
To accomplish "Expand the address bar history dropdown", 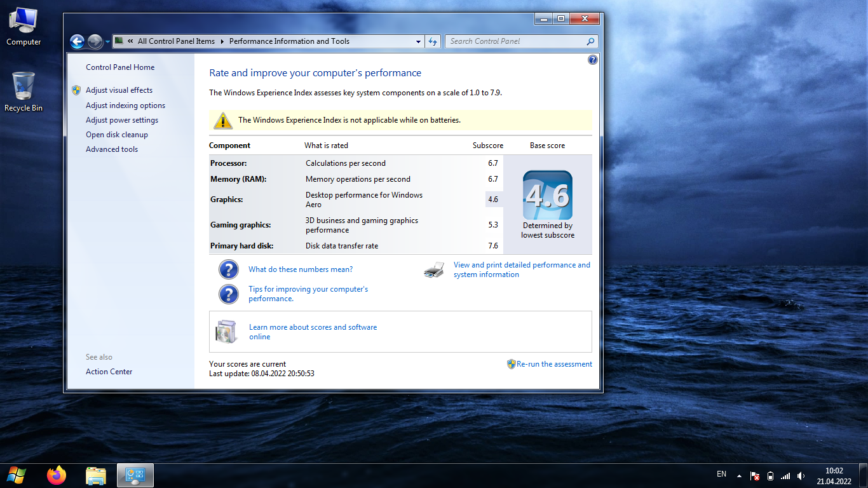I will click(x=418, y=41).
